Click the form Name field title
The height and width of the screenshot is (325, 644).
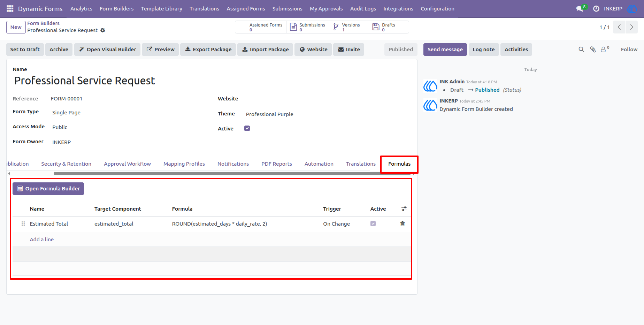(85, 81)
